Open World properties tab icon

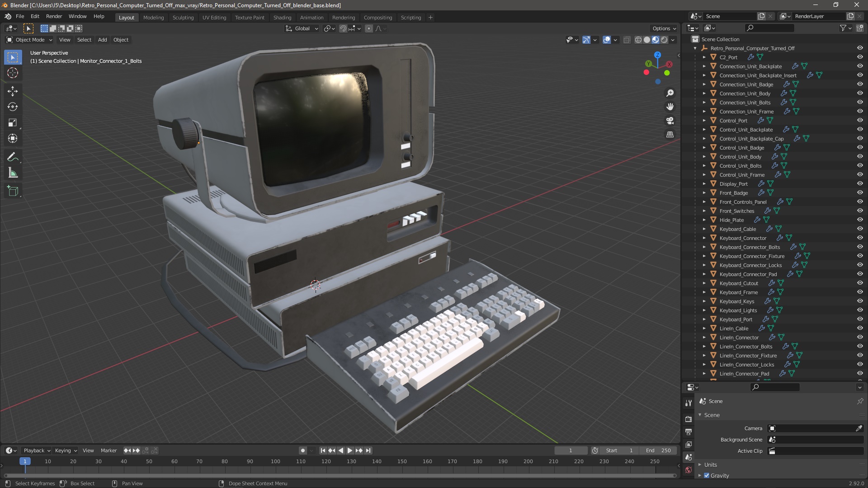[x=689, y=470]
